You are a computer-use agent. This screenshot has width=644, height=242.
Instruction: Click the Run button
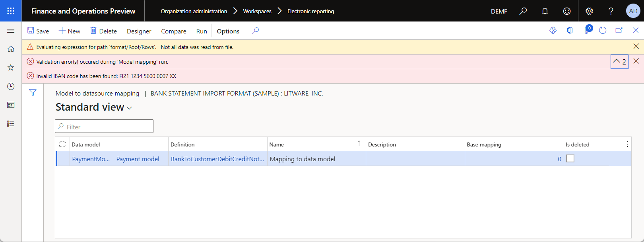click(x=202, y=31)
